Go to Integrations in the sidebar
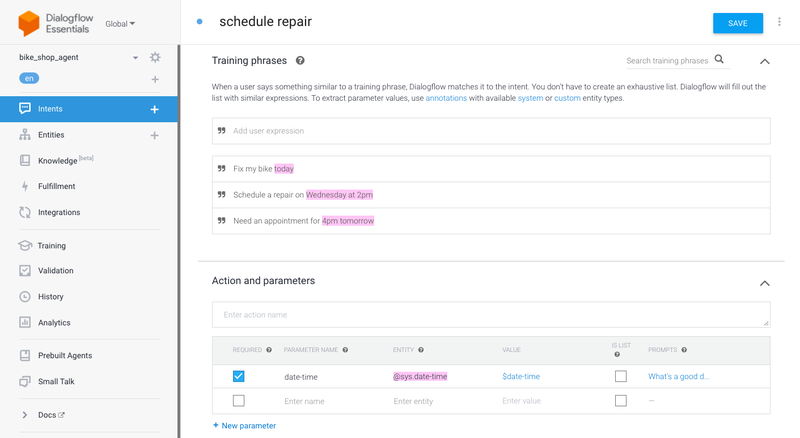 (58, 212)
